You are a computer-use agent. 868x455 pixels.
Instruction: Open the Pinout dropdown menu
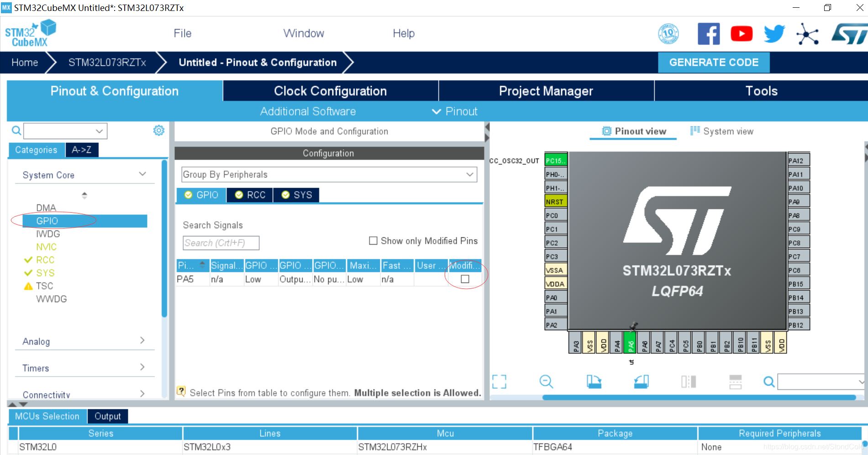pos(455,111)
